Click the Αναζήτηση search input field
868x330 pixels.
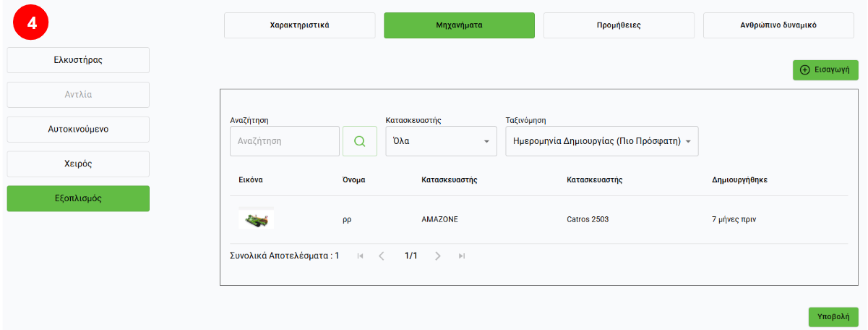(x=284, y=141)
